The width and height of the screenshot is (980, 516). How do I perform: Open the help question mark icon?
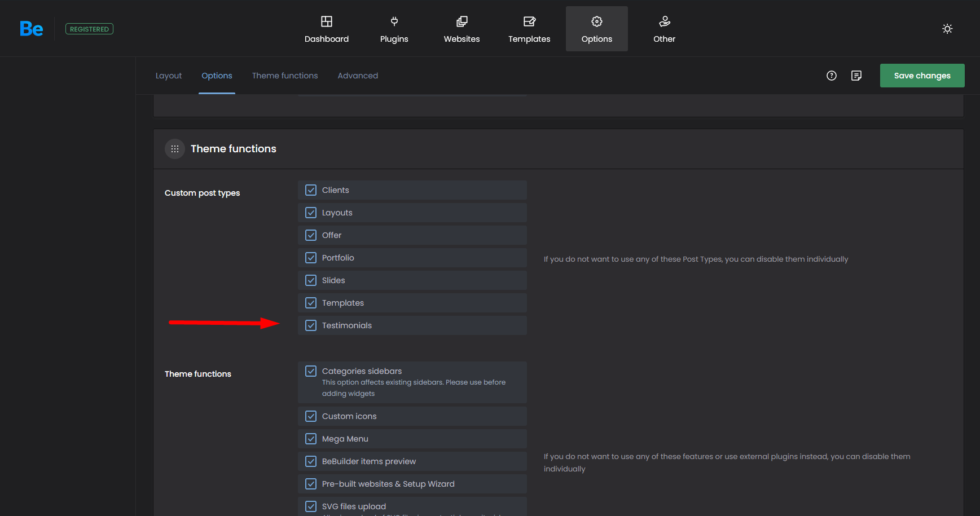click(832, 76)
